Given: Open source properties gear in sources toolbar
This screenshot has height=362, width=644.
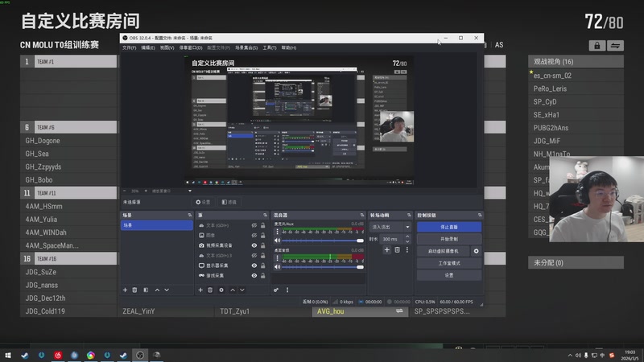Looking at the screenshot, I should coord(221,290).
